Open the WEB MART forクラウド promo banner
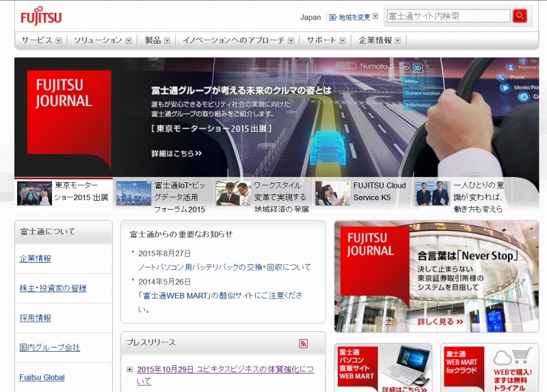The width and height of the screenshot is (547, 392). point(489,367)
